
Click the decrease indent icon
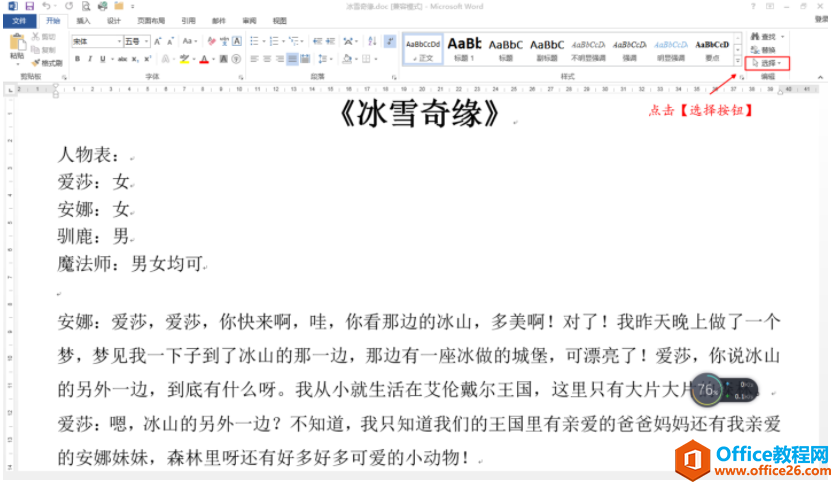point(317,41)
